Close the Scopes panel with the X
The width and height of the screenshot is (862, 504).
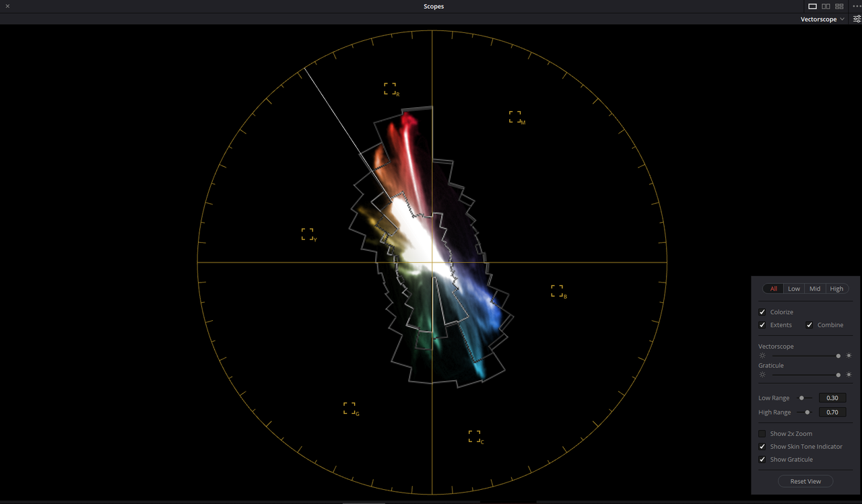coord(7,6)
